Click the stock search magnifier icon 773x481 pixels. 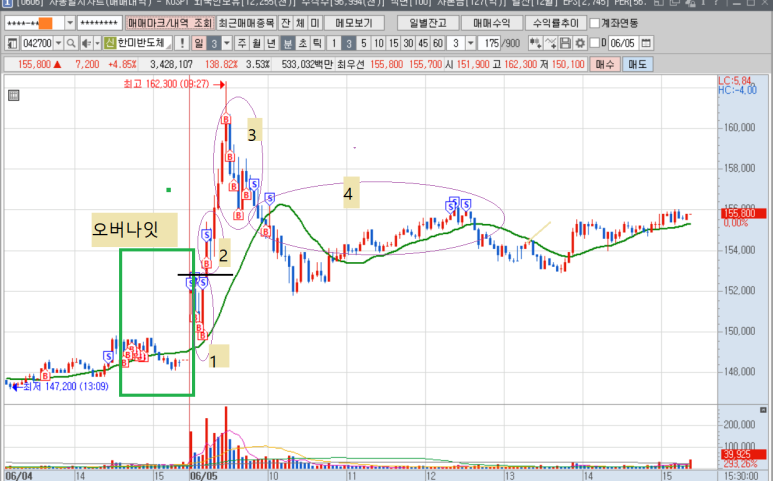coord(71,43)
